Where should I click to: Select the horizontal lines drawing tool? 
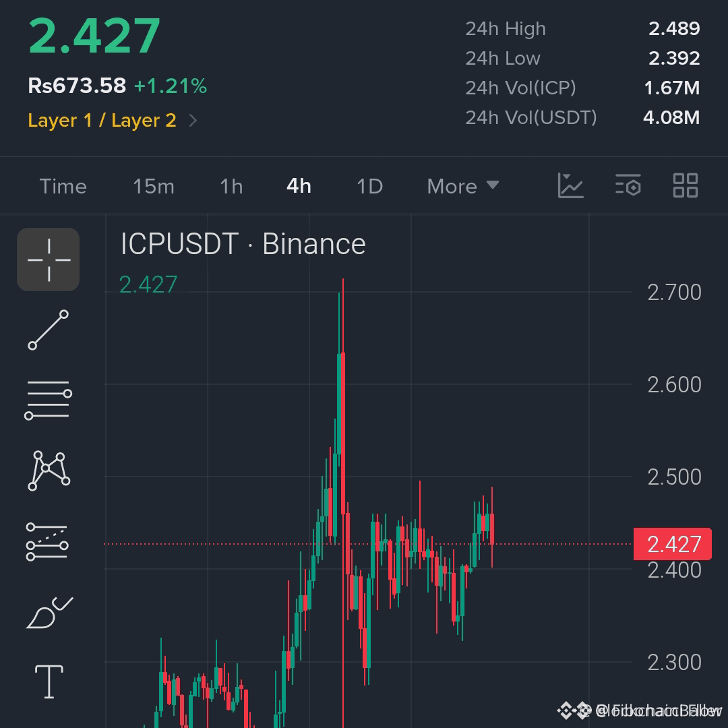pos(49,400)
